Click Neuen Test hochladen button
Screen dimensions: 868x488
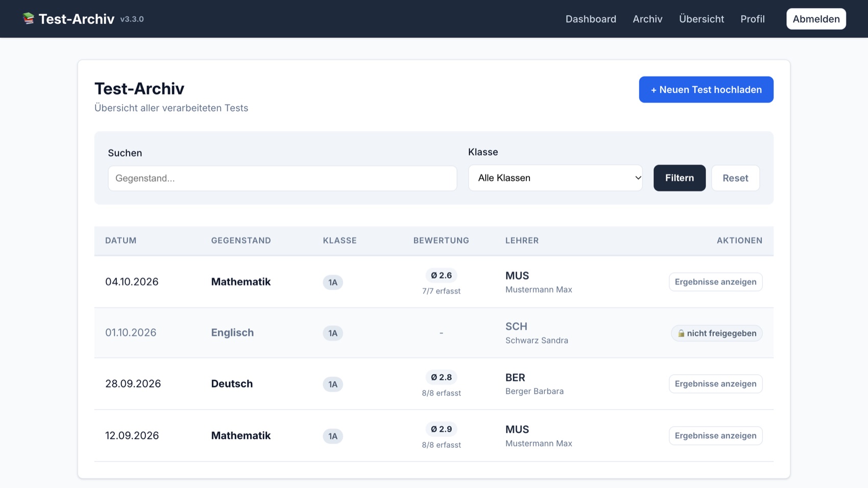[x=706, y=89]
